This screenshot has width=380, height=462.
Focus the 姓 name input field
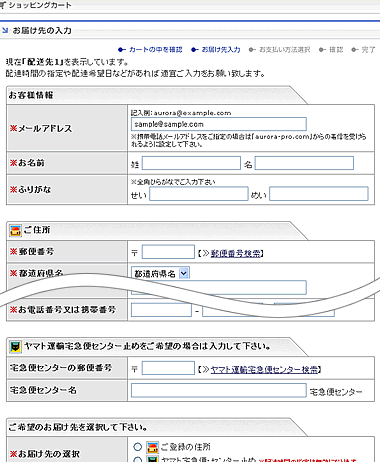[x=191, y=163]
